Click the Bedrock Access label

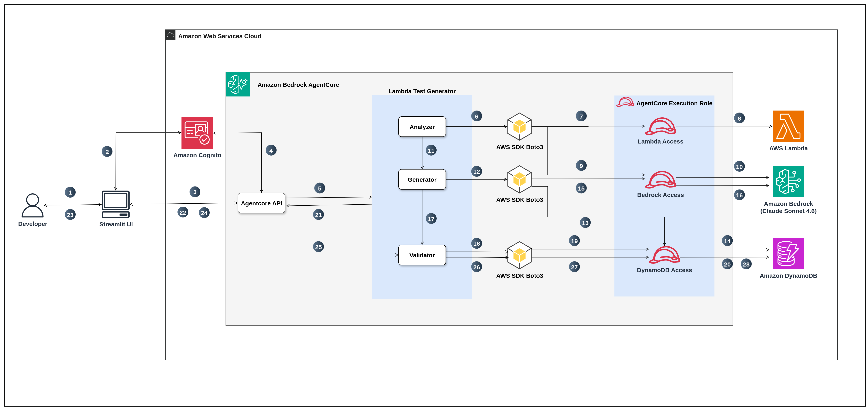point(660,195)
